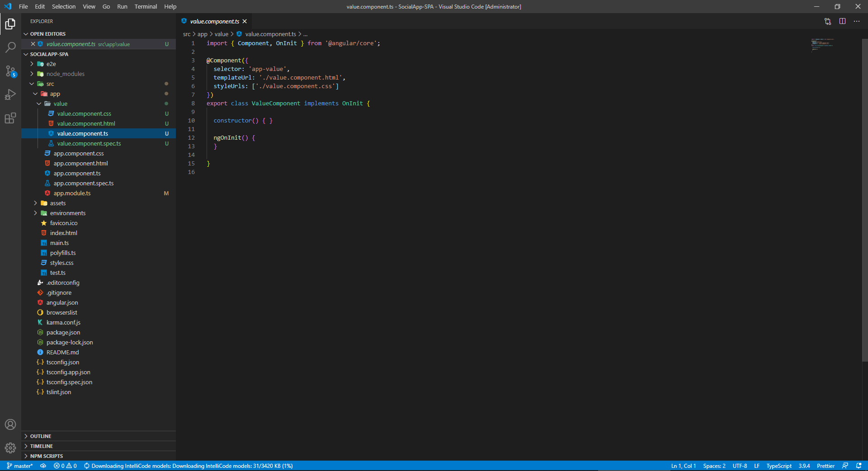Viewport: 868px width, 471px height.
Task: Click the VS Code logo icon
Action: [x=8, y=6]
